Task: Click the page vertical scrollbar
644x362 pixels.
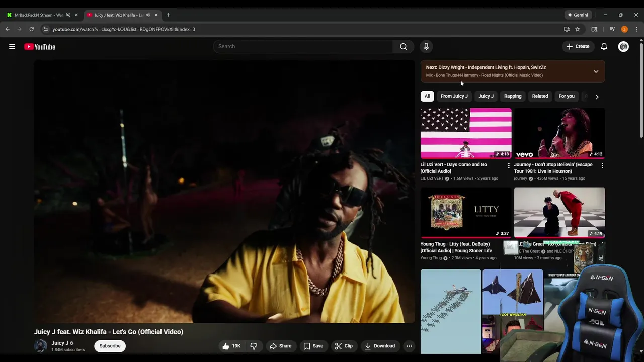Action: click(641, 90)
